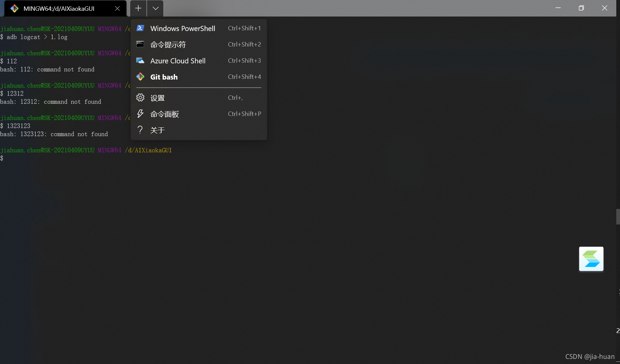
Task: Click the settings gear icon
Action: pos(140,97)
